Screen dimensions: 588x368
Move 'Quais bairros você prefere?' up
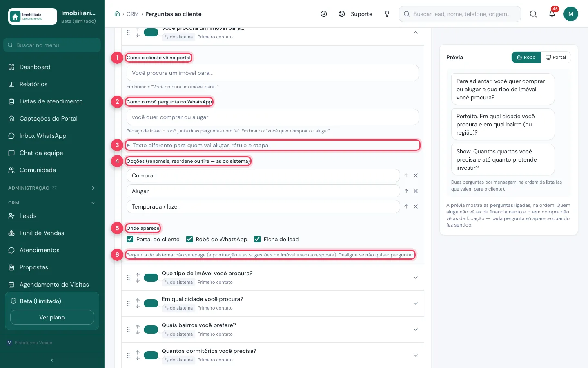click(138, 327)
